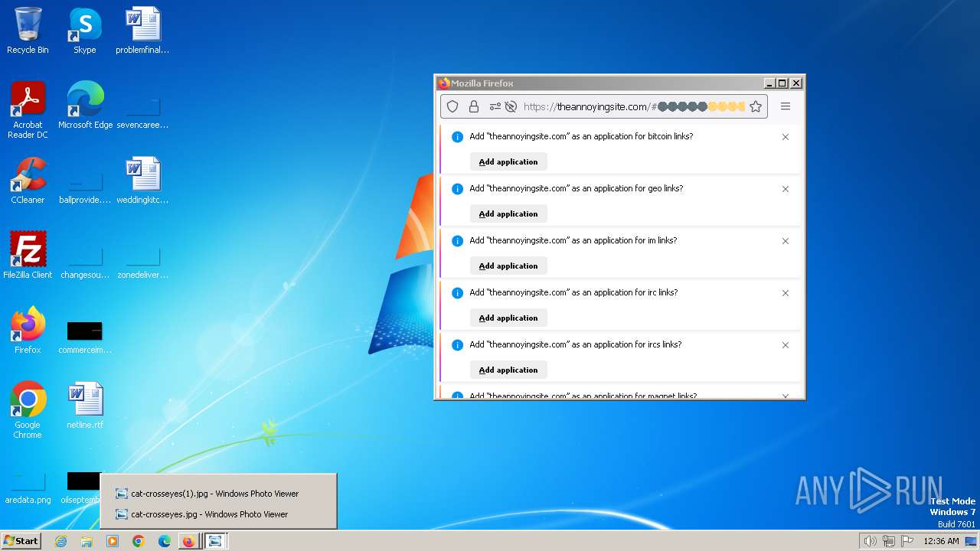The height and width of the screenshot is (551, 980).
Task: Select the zonedeliver desktop file
Action: pos(142,262)
